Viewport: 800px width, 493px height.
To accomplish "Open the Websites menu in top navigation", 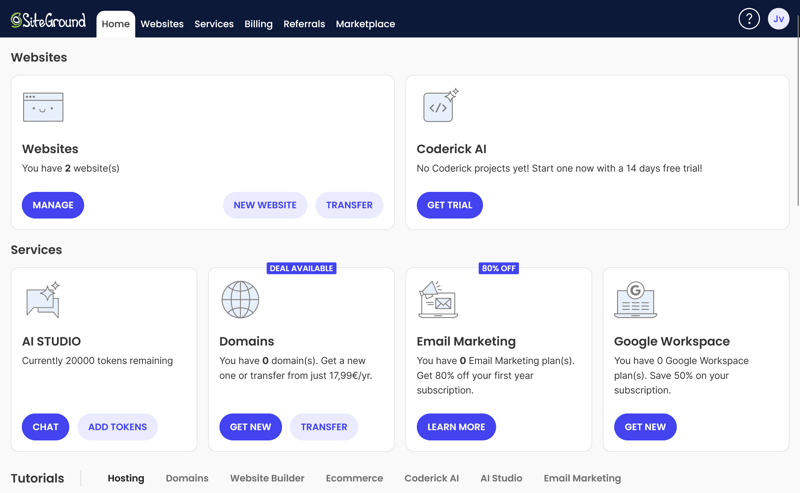I will tap(162, 24).
